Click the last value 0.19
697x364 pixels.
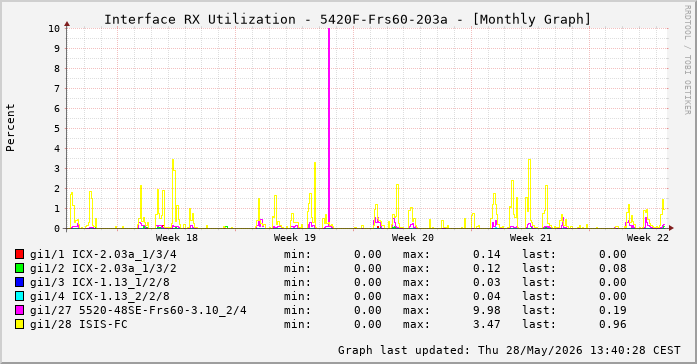coord(613,310)
